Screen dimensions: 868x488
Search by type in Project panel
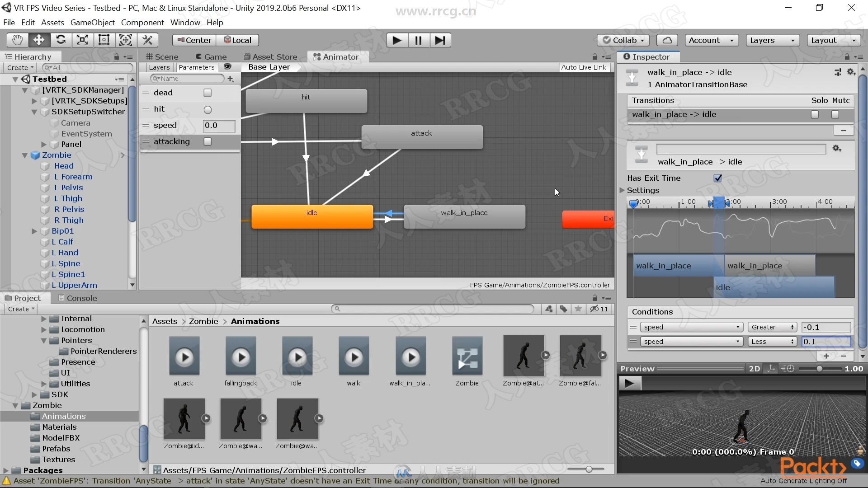549,309
